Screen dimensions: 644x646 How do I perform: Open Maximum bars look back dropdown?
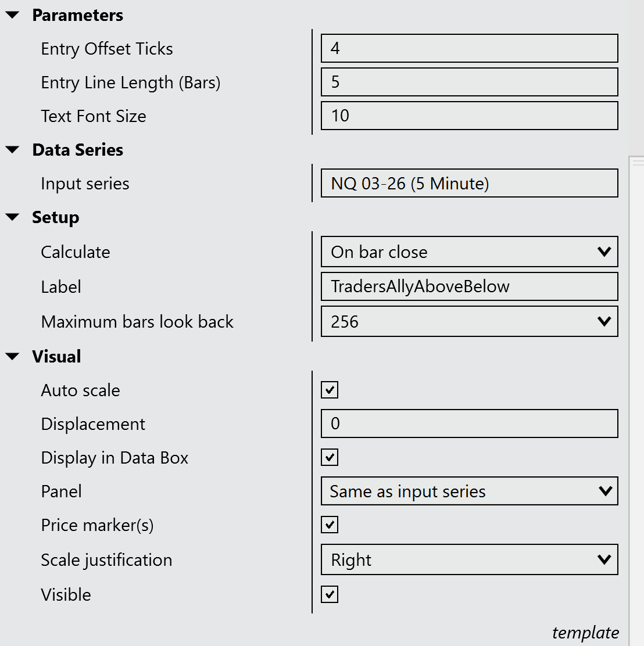click(469, 322)
